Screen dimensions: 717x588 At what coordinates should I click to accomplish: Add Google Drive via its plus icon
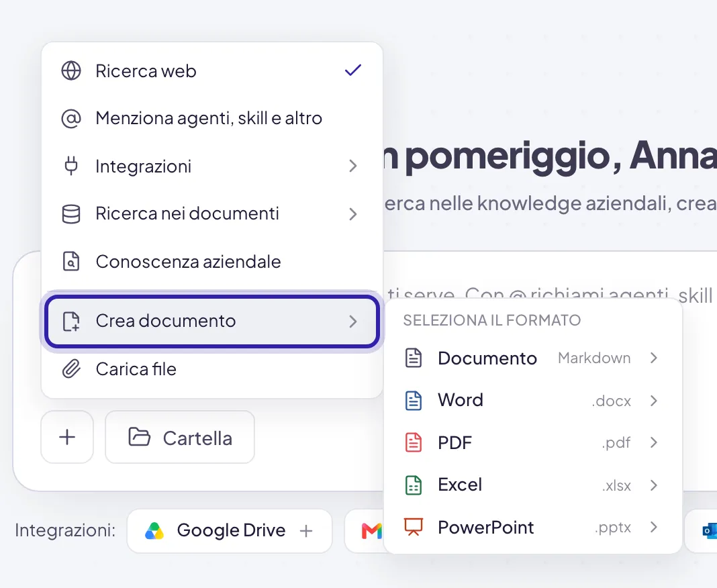click(306, 531)
